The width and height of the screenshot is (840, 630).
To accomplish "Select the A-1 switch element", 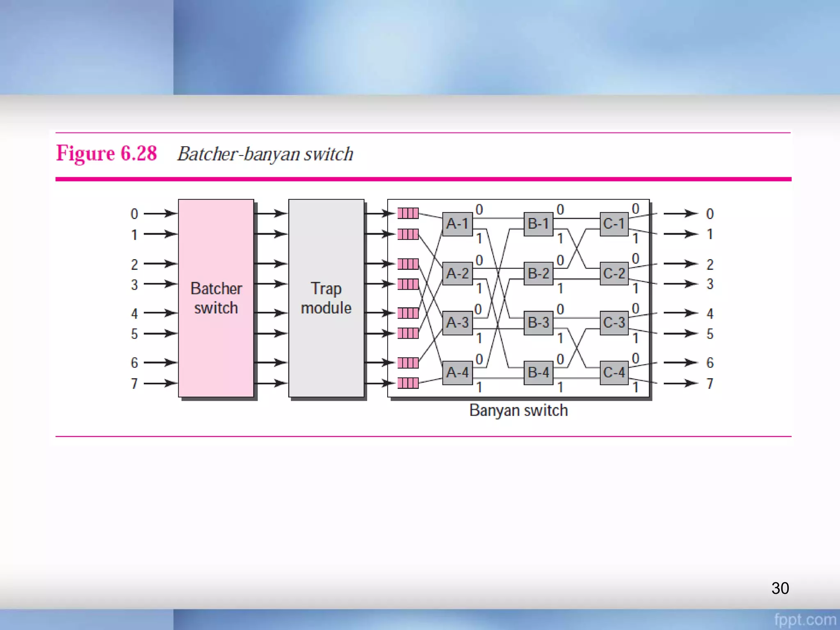I will click(x=457, y=224).
